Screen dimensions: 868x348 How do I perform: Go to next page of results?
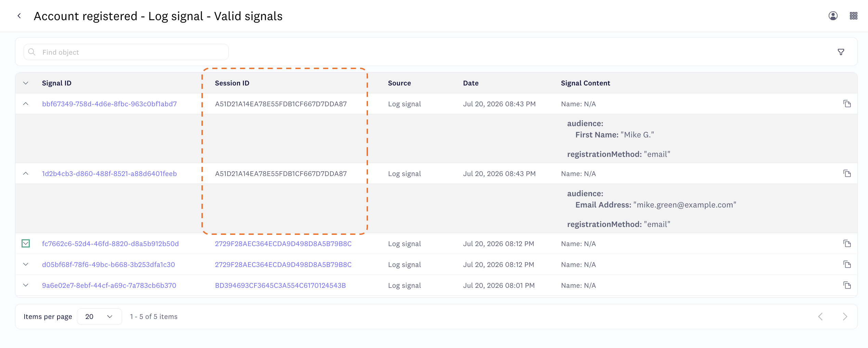845,317
